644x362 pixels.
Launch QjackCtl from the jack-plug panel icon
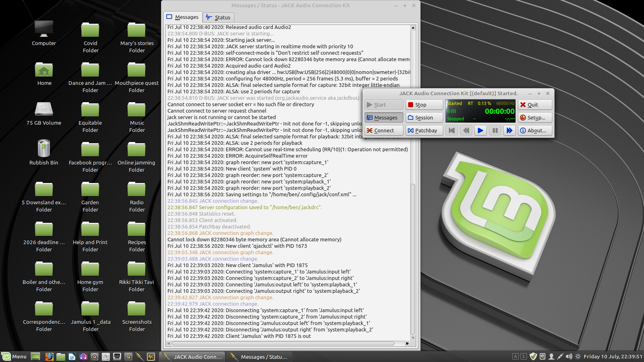tap(140, 356)
